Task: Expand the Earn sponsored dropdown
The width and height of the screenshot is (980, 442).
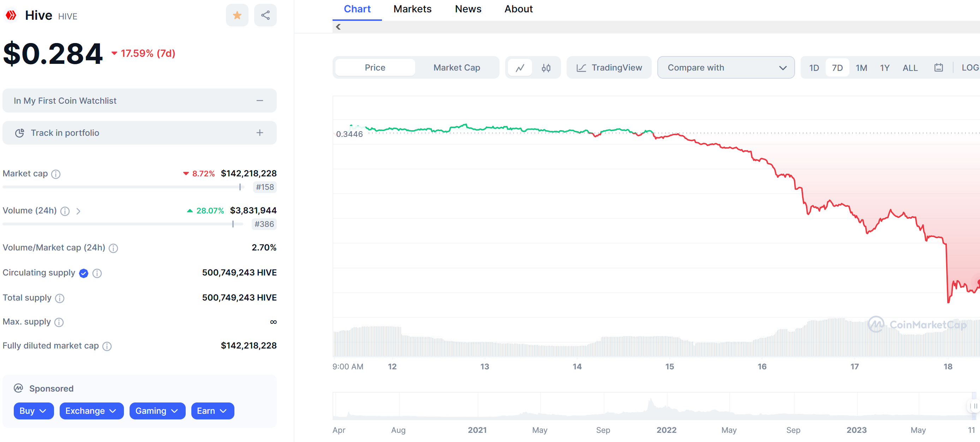Action: (x=212, y=411)
